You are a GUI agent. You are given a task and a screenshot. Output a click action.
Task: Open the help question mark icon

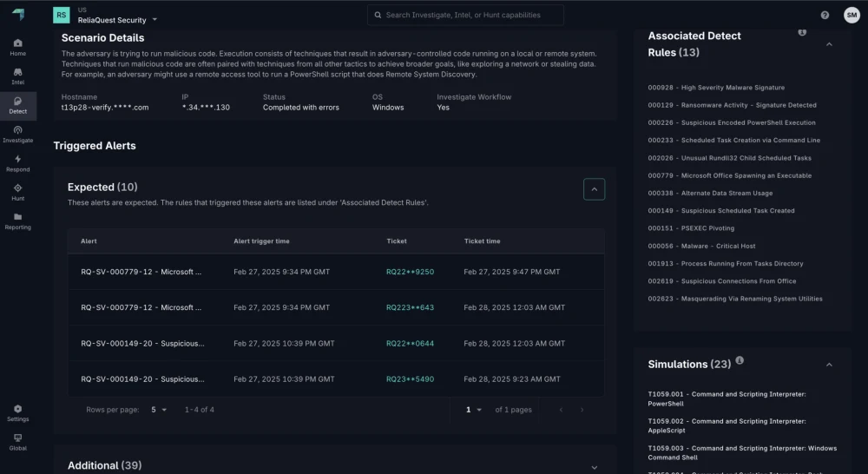[825, 15]
